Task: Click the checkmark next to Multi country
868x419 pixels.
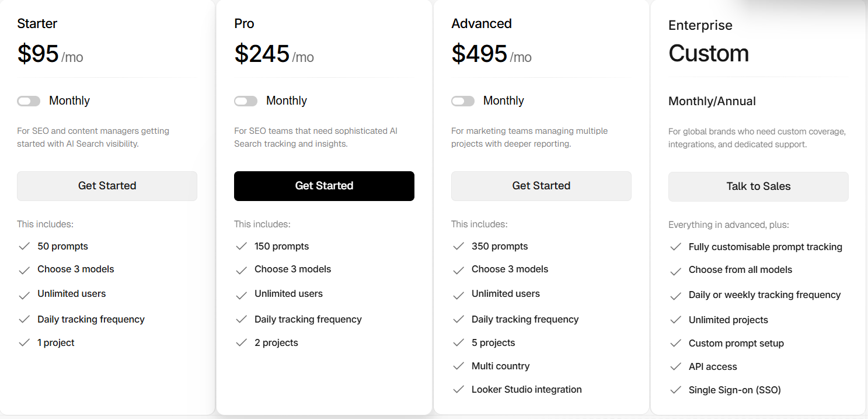Action: coord(459,366)
